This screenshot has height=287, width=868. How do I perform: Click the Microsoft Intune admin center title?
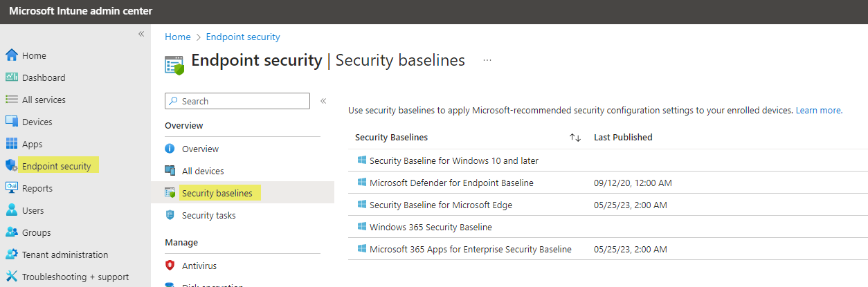coord(80,11)
